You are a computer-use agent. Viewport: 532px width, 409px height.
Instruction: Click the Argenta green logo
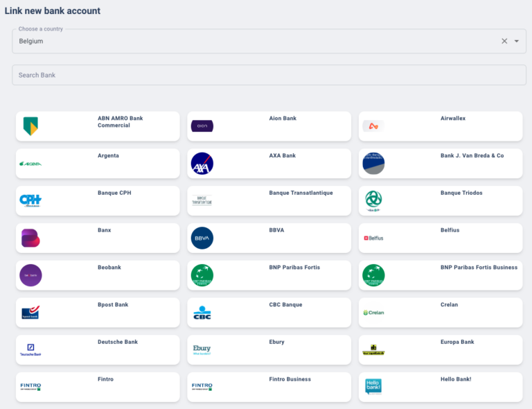tap(30, 164)
